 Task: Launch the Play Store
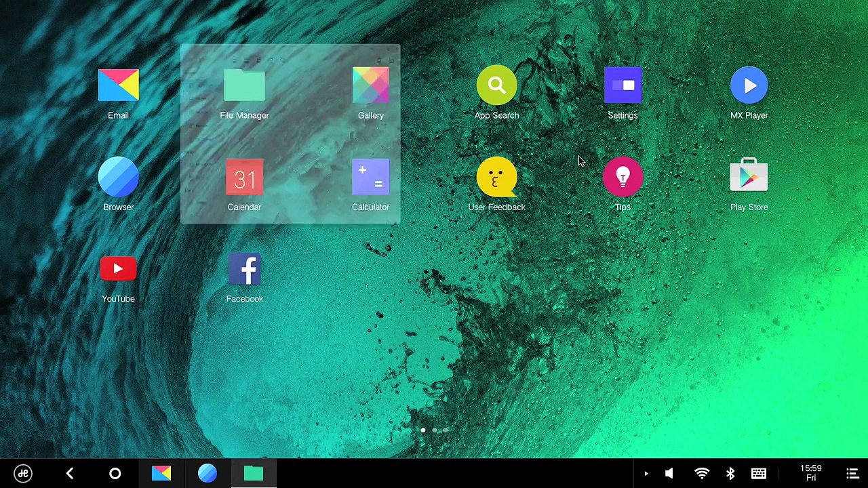pyautogui.click(x=749, y=184)
